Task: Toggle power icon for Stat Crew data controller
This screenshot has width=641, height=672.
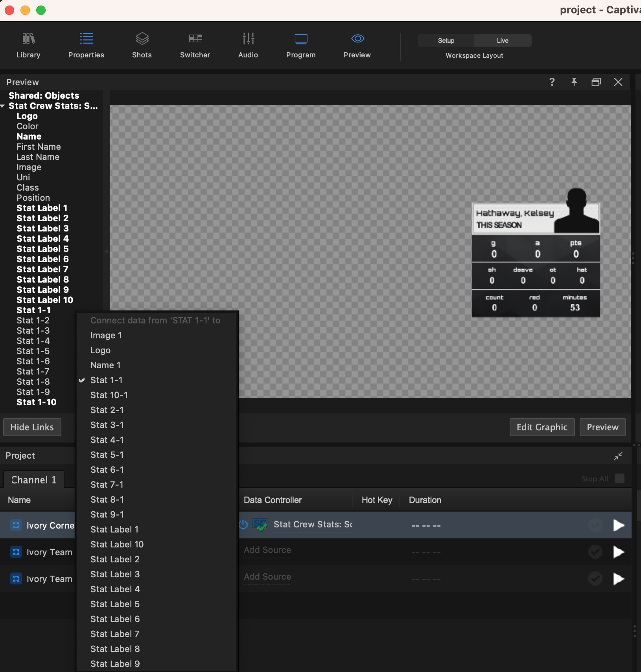Action: tap(243, 525)
